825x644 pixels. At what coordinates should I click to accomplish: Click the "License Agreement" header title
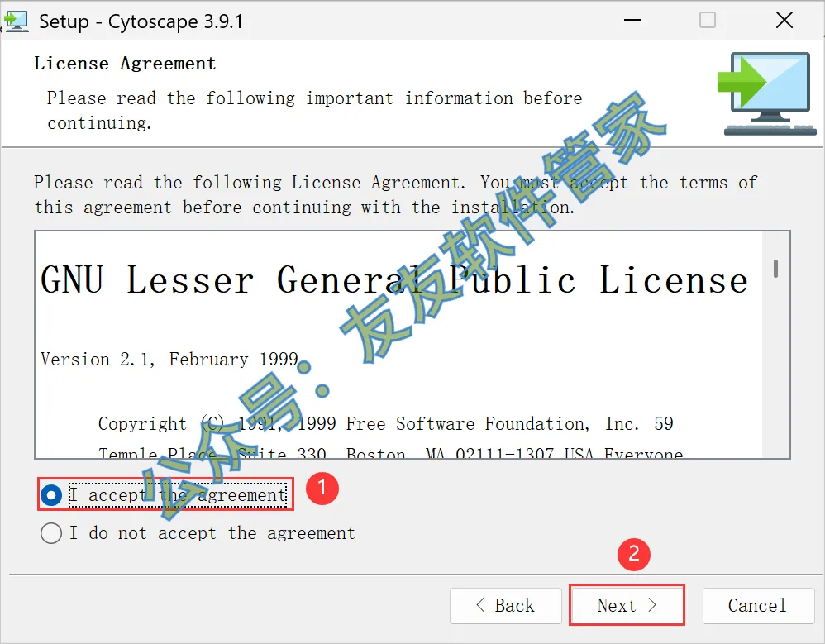(x=125, y=64)
